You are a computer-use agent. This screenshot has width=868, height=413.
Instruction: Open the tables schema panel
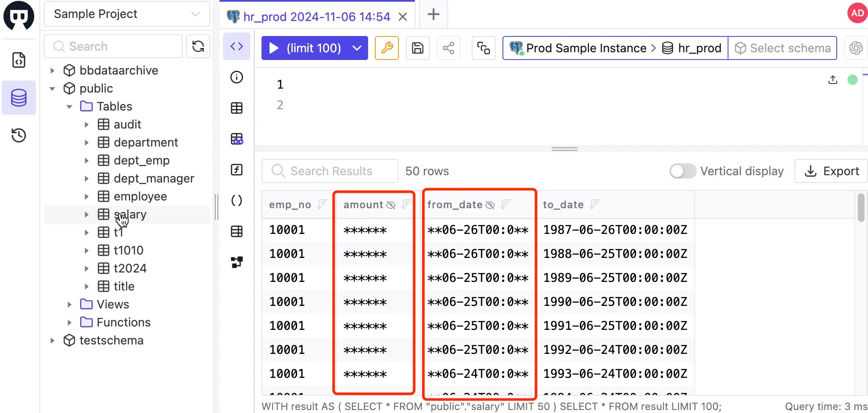237,108
